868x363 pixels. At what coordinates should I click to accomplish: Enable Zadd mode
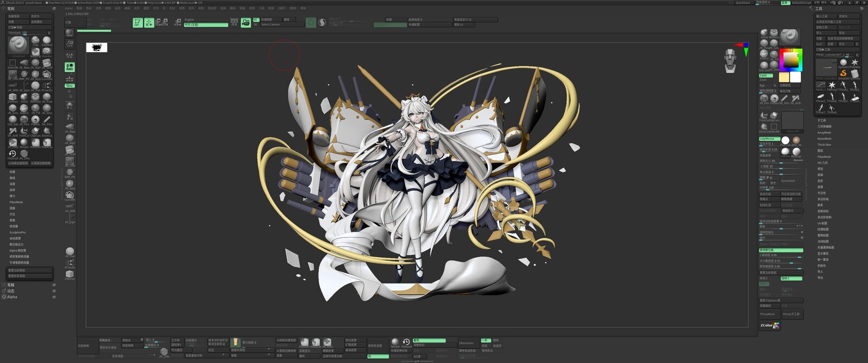[766, 75]
